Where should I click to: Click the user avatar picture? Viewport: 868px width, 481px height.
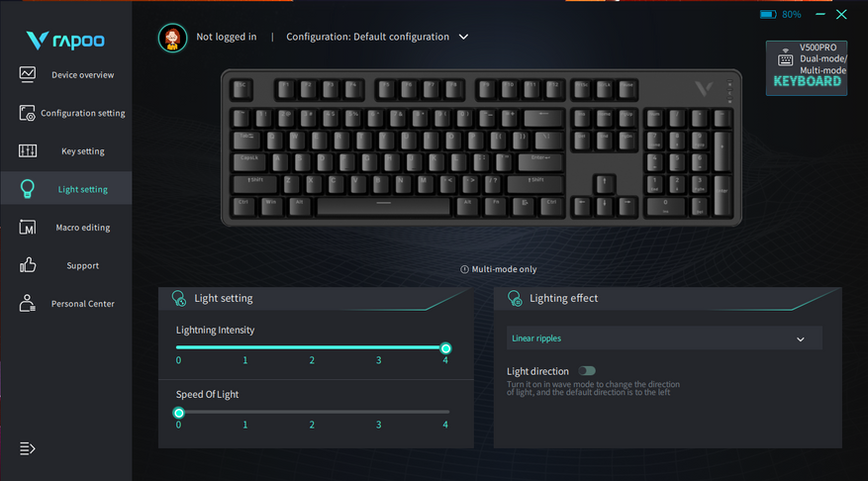pyautogui.click(x=173, y=38)
